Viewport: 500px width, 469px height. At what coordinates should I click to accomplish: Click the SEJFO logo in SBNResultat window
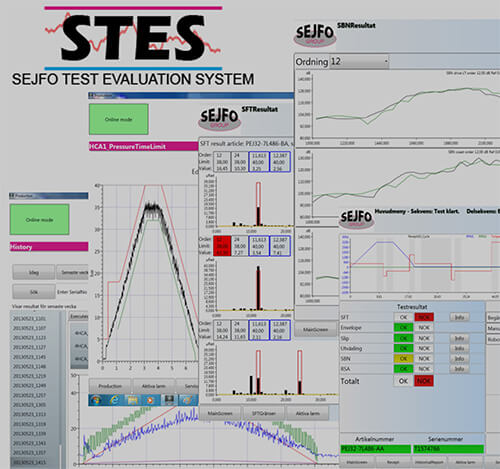(315, 35)
